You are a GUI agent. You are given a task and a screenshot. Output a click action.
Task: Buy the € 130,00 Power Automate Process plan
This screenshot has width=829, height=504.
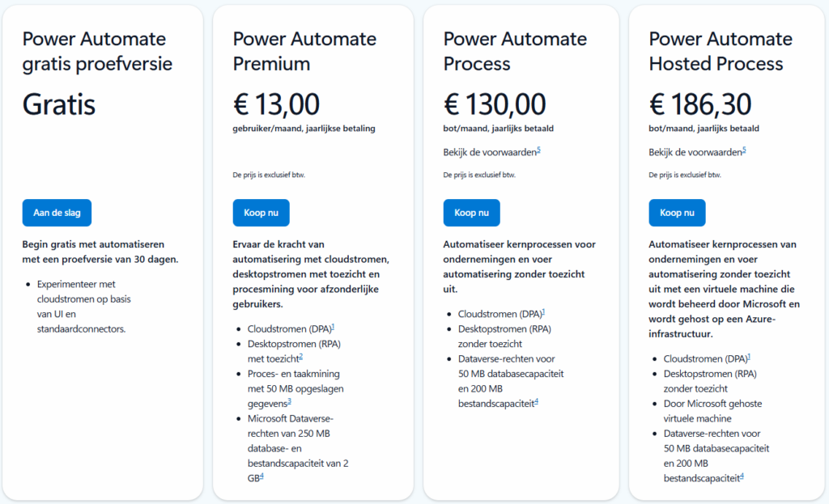[x=471, y=213]
